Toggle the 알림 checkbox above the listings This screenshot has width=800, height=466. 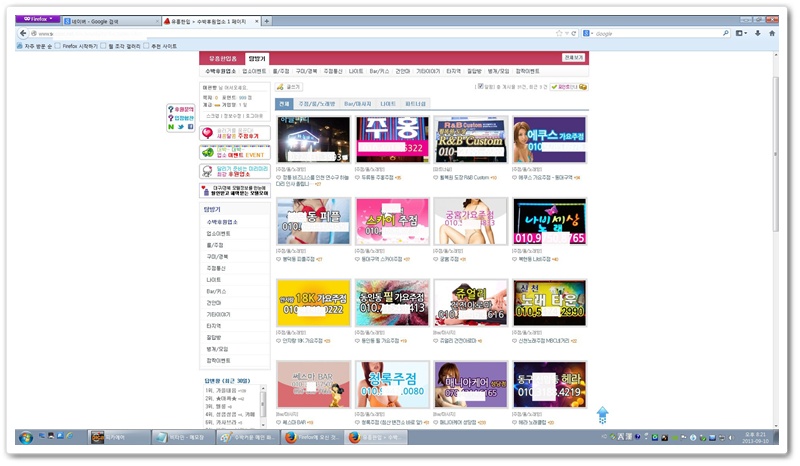coord(480,86)
